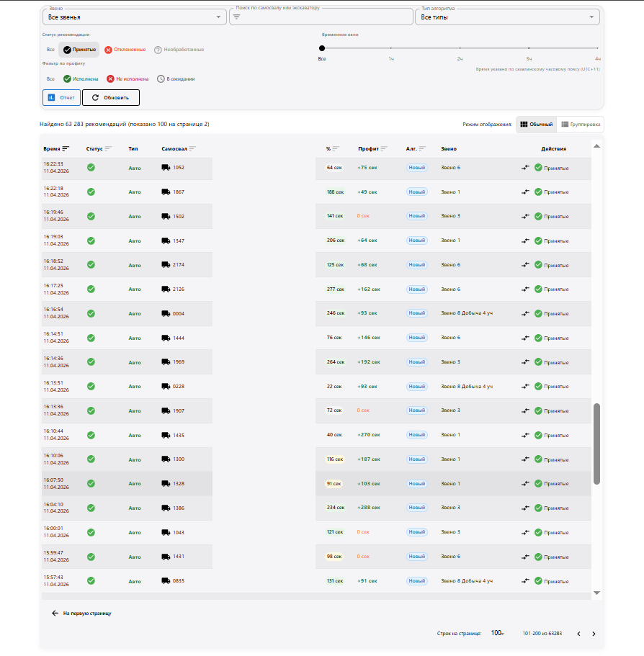
Task: Set time window slider to 2ч mark
Action: 460,48
